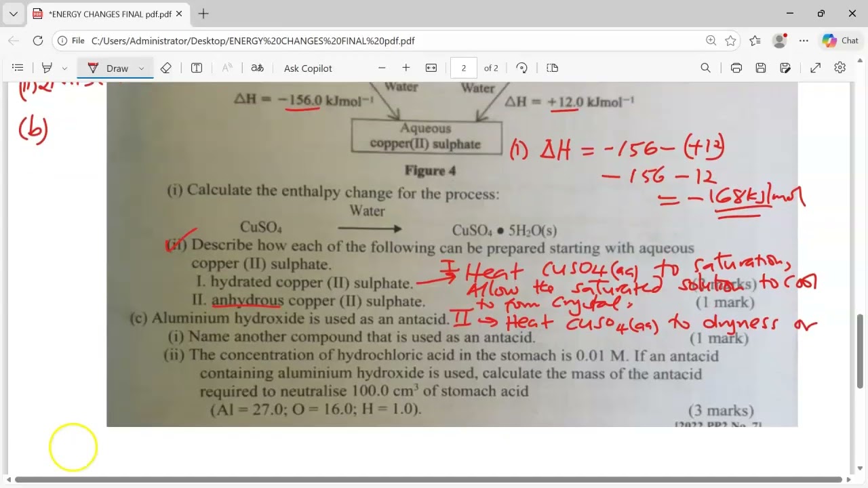Click the Read aloud icon
Viewport: 868px width, 488px height.
(227, 68)
